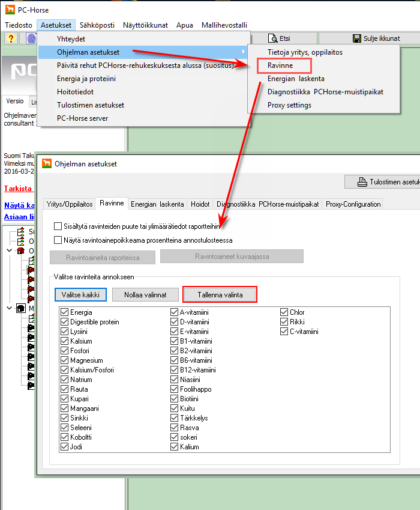Choose Ravinne from the submenu
The image size is (420, 510).
pyautogui.click(x=280, y=65)
